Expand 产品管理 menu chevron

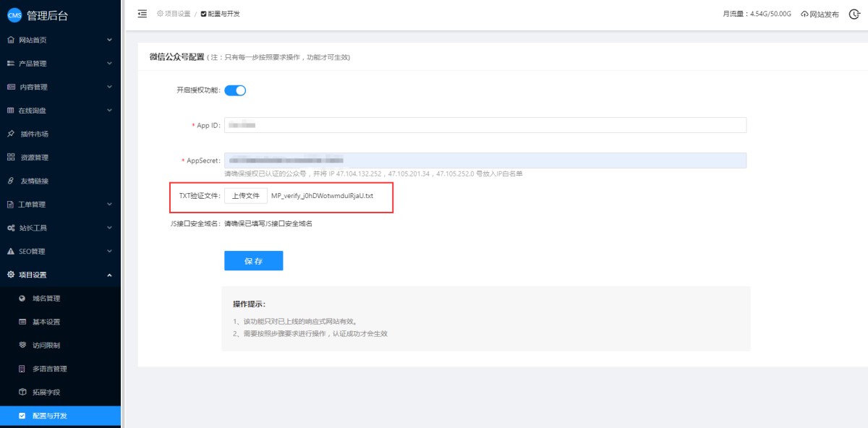109,64
